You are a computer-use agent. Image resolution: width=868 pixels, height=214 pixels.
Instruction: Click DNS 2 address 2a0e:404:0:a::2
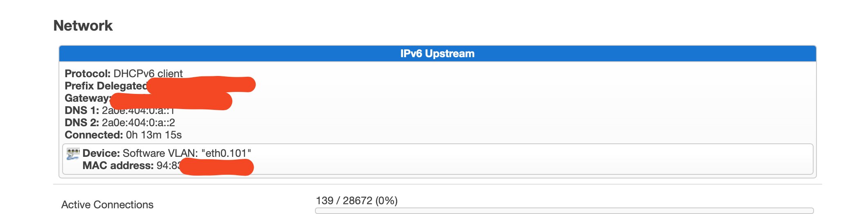pos(138,123)
